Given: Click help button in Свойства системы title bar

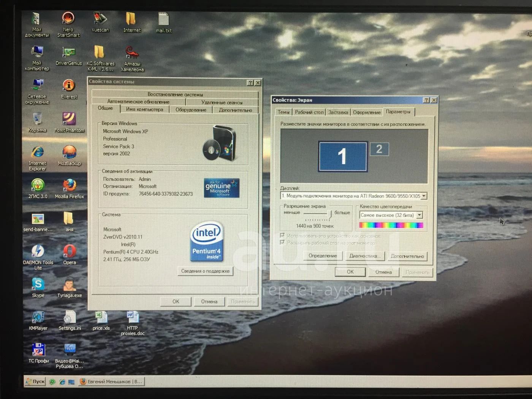Looking at the screenshot, I should pos(250,82).
